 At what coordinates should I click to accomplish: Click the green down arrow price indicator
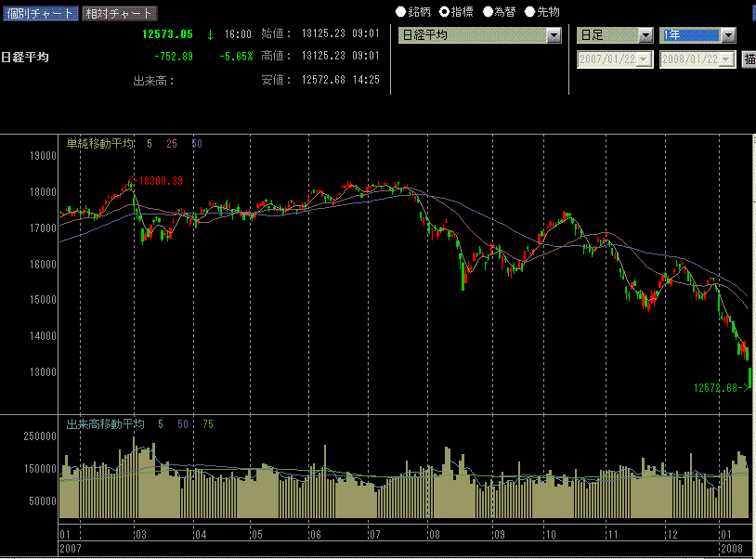pos(211,34)
